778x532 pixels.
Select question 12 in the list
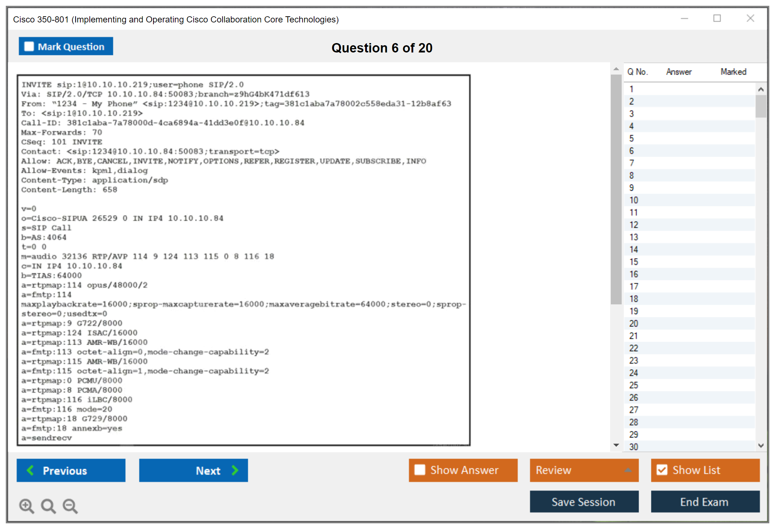pos(634,225)
